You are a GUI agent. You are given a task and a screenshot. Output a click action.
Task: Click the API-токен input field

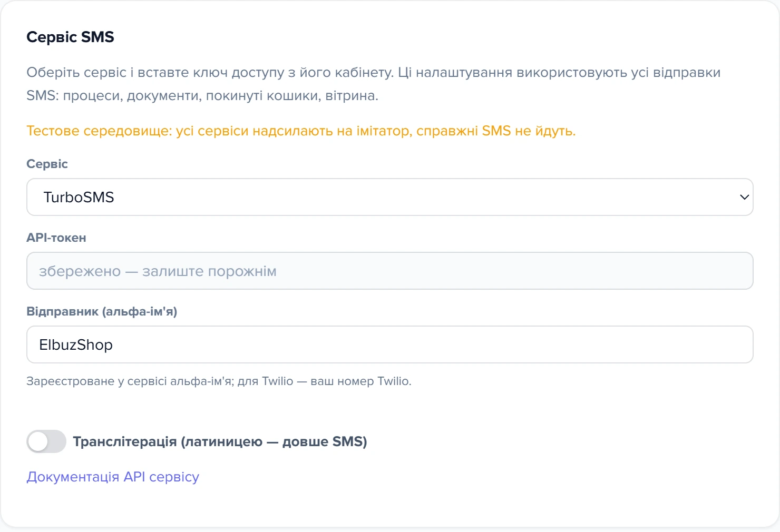[389, 271]
